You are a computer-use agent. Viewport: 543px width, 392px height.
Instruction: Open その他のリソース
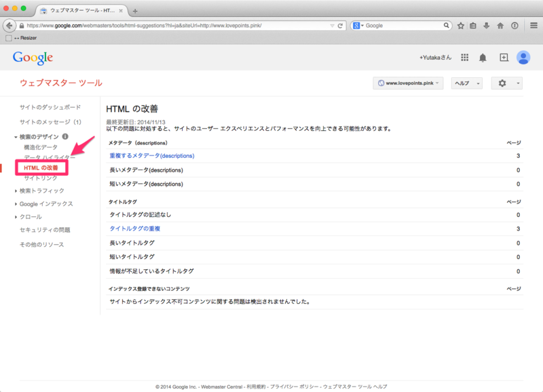pyautogui.click(x=41, y=245)
